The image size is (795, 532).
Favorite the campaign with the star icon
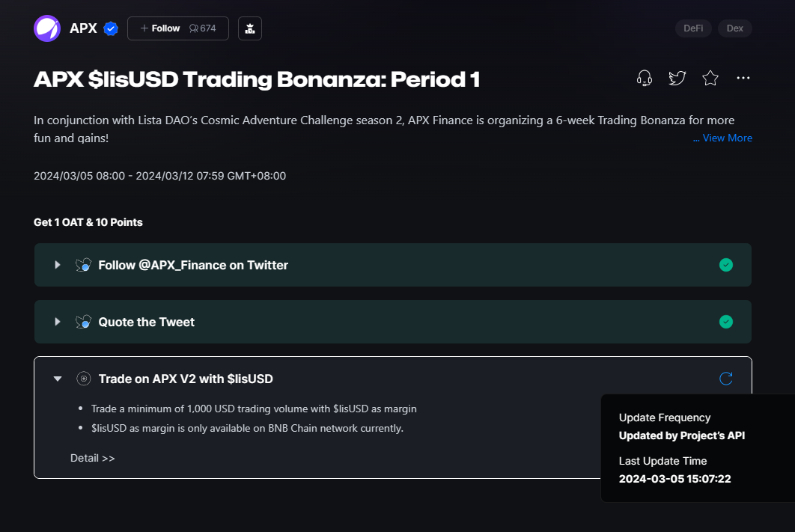tap(710, 78)
